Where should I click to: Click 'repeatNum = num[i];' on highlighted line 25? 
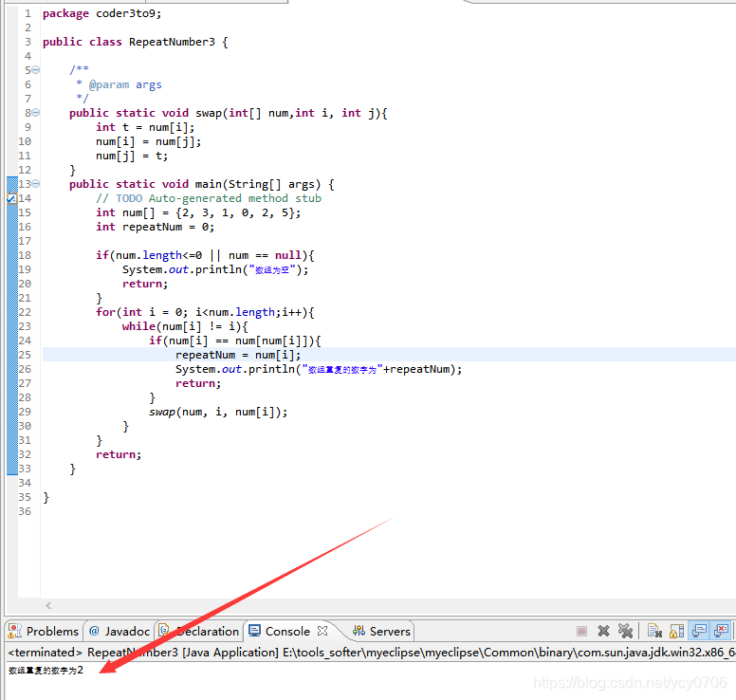pyautogui.click(x=238, y=355)
